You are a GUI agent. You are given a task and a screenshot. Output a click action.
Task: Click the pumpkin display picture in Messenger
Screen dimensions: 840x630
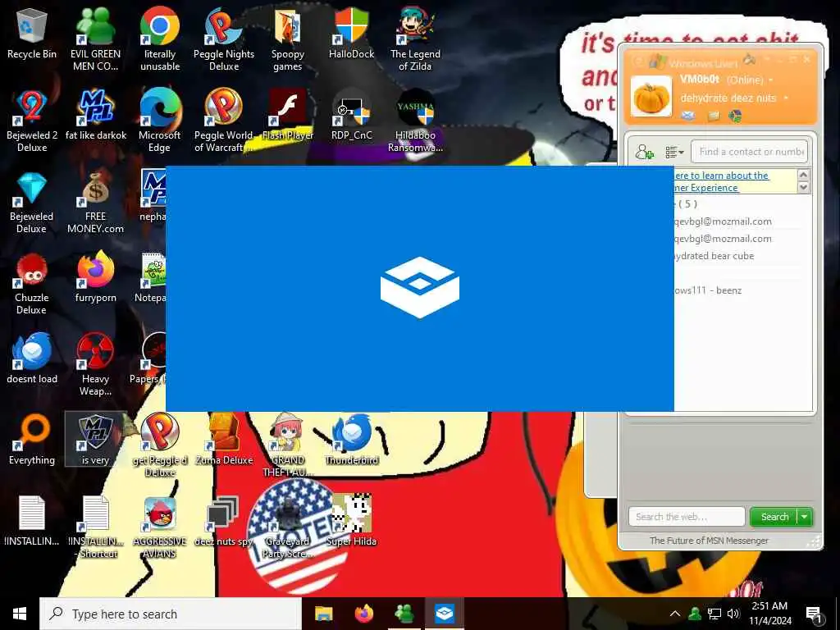(x=651, y=97)
